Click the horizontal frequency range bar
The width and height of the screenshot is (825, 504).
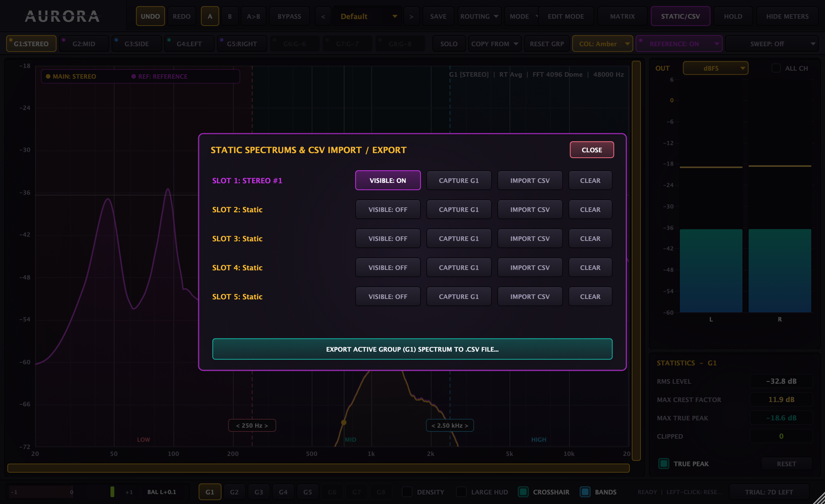(x=318, y=468)
